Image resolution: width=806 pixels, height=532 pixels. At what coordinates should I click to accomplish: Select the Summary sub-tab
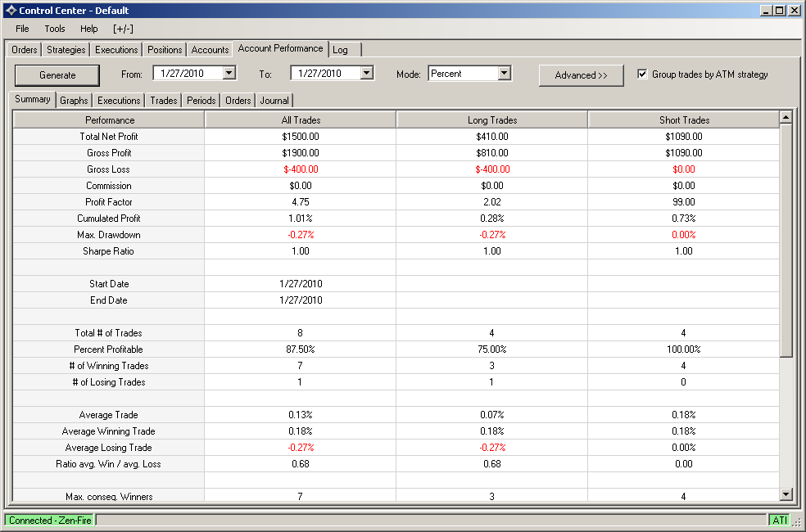pos(33,99)
